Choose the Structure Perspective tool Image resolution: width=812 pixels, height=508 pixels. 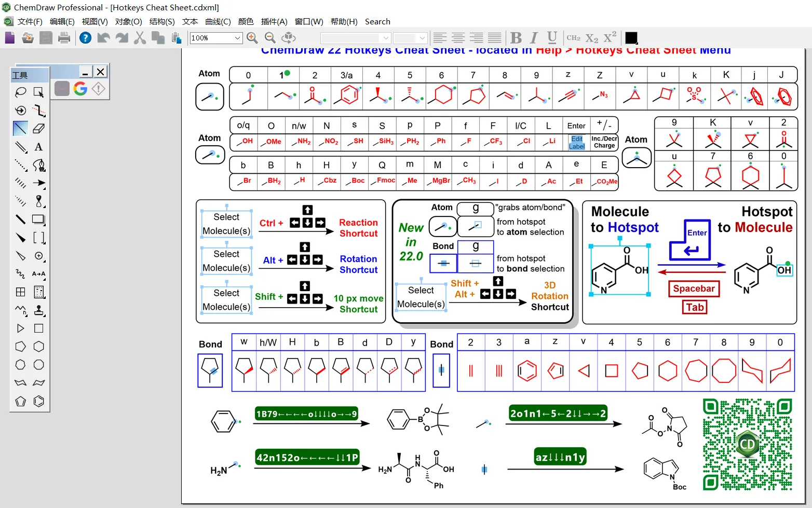20,111
